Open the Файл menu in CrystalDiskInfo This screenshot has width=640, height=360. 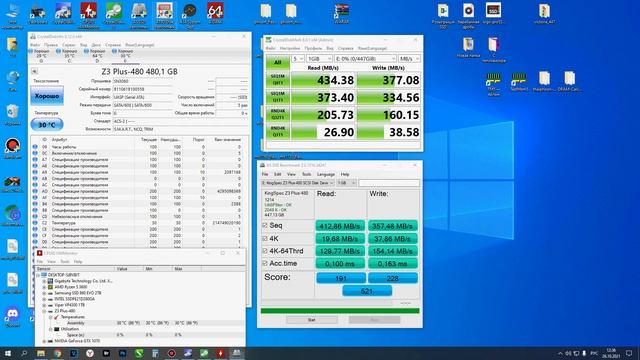tap(35, 45)
